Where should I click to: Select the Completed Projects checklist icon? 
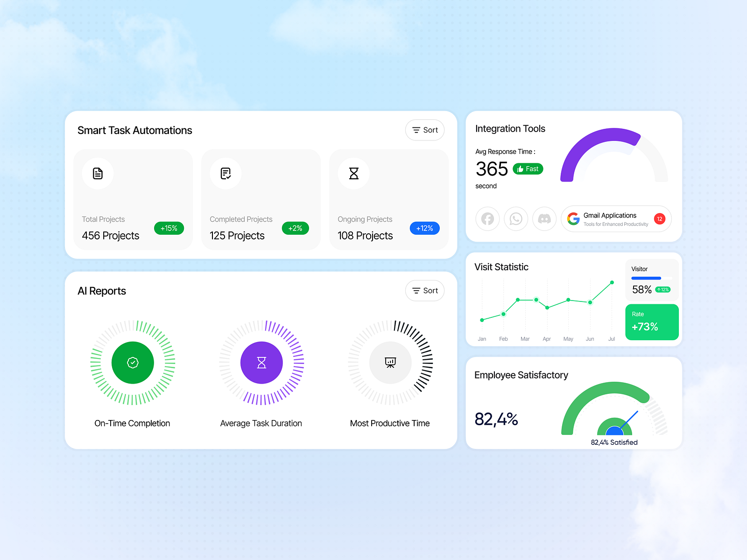click(225, 173)
